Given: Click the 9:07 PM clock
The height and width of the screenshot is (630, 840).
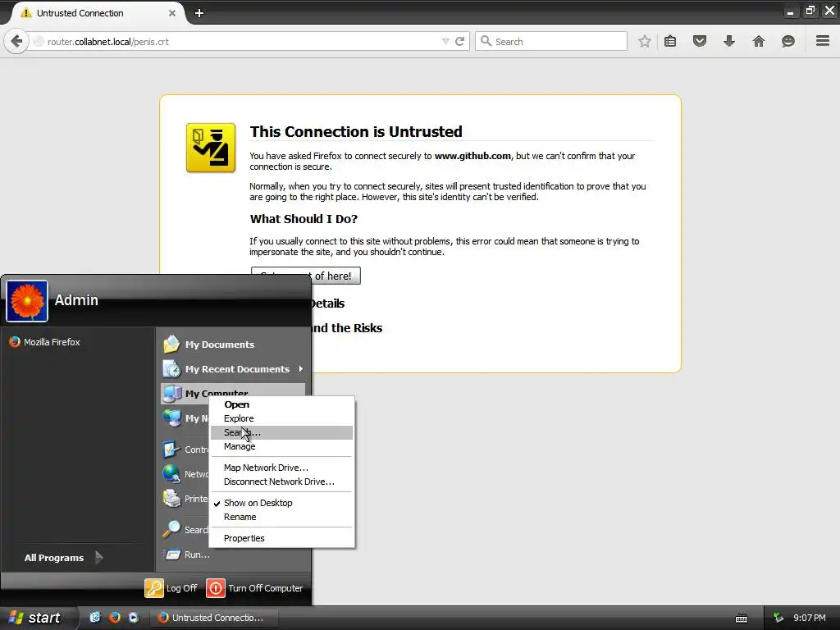Looking at the screenshot, I should pyautogui.click(x=810, y=618).
